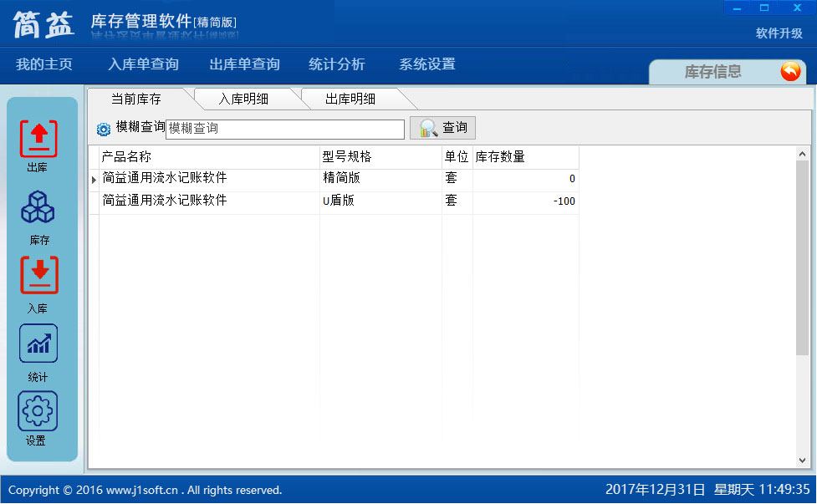Viewport: 817px width, 504px height.
Task: Switch to the 出库明细 tab
Action: click(x=350, y=99)
